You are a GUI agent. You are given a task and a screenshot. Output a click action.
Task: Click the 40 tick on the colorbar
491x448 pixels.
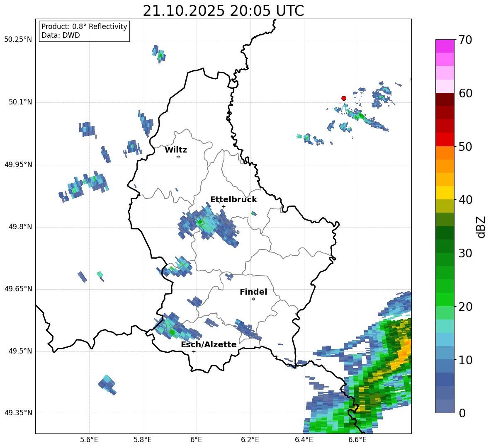tap(465, 200)
